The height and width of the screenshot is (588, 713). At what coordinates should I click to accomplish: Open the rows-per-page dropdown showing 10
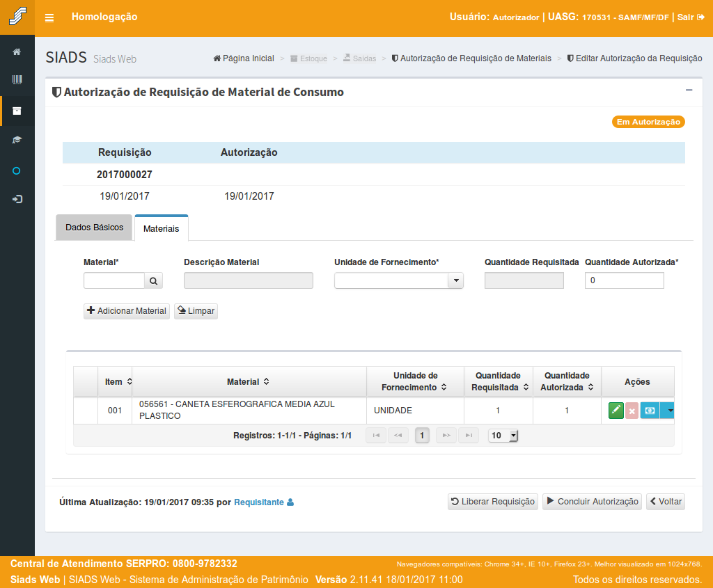(x=503, y=436)
